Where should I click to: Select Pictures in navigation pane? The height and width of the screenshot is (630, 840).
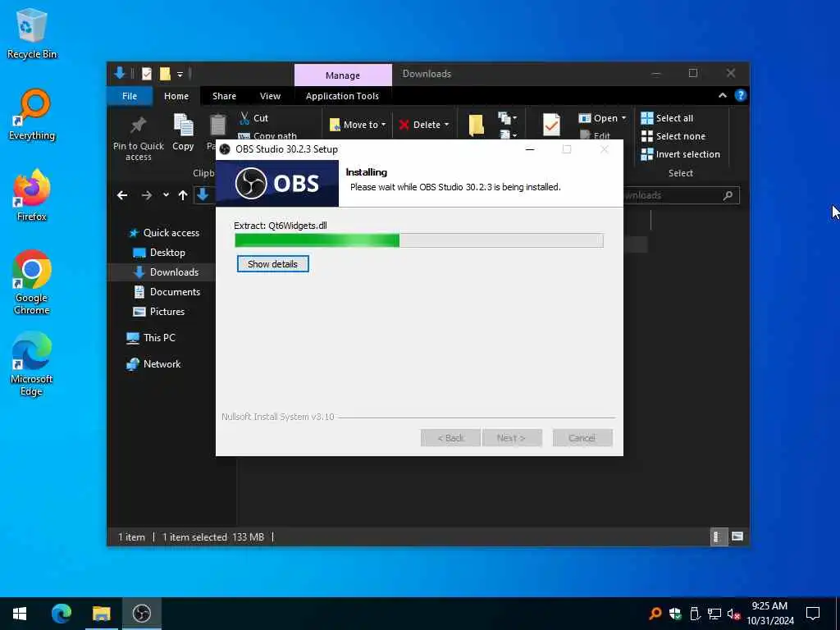pyautogui.click(x=158, y=311)
